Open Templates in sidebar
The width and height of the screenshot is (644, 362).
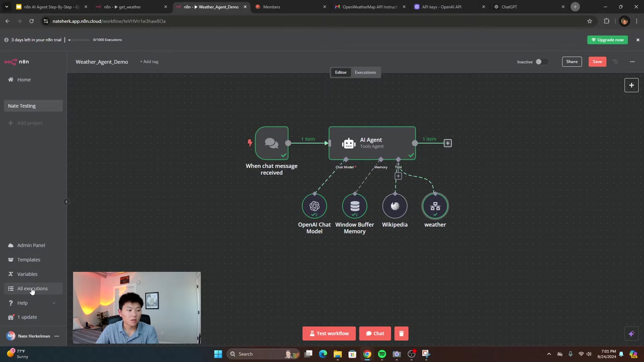click(33, 260)
